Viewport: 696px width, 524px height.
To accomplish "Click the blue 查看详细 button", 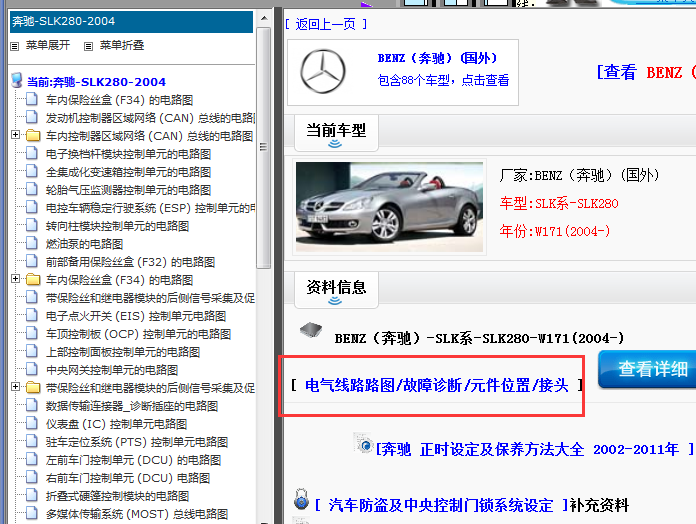I will 647,369.
